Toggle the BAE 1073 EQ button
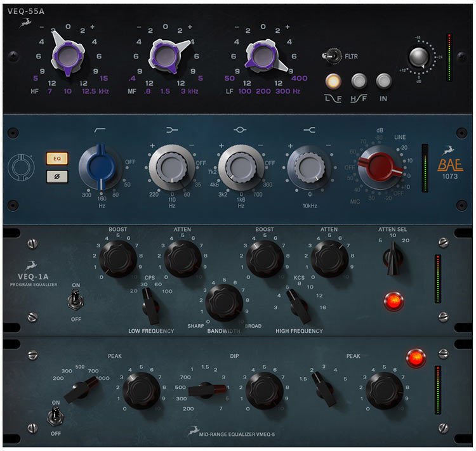 (57, 159)
